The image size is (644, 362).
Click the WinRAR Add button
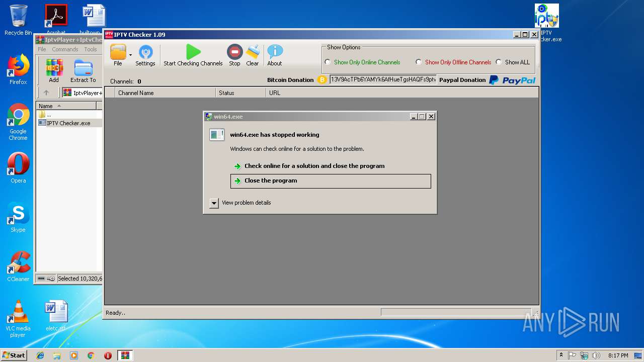click(54, 71)
